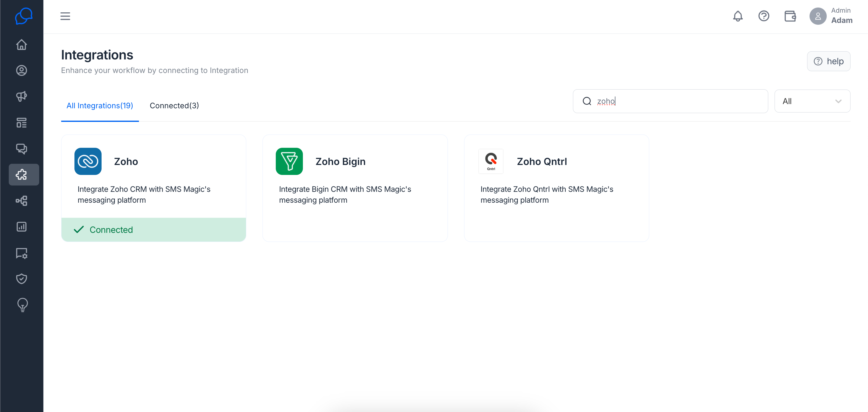
Task: Open the conversations chat icon in sidebar
Action: tap(22, 149)
